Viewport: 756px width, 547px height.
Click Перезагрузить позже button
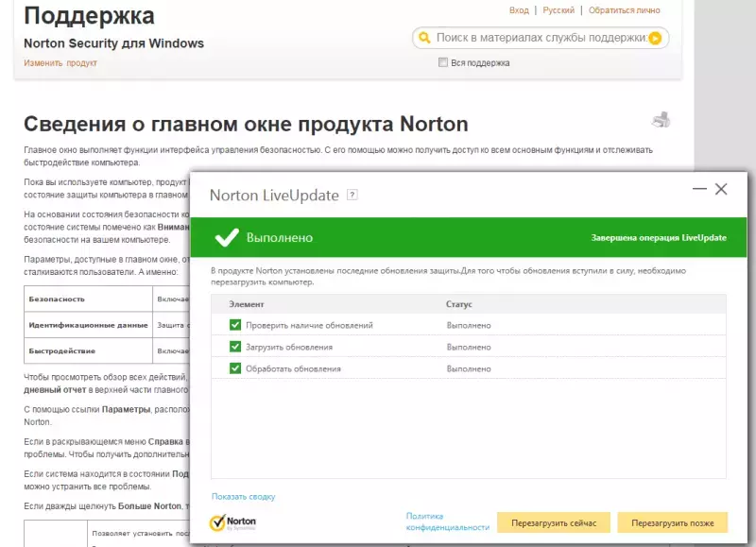point(673,522)
